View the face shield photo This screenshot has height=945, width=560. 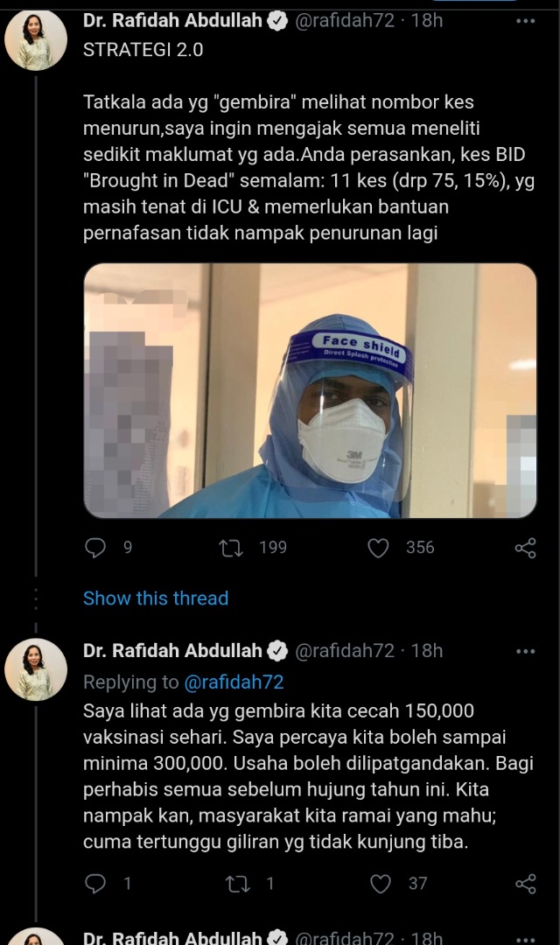[x=310, y=390]
